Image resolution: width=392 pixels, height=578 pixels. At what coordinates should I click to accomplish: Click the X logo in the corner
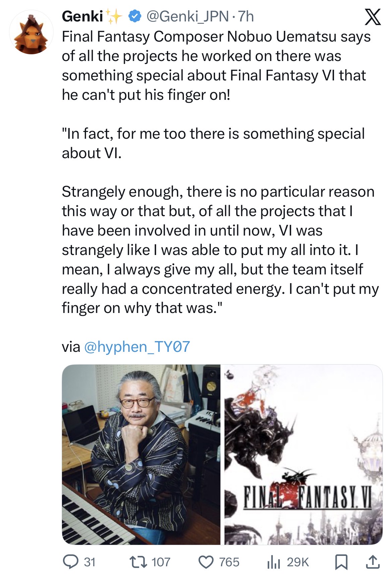(373, 17)
